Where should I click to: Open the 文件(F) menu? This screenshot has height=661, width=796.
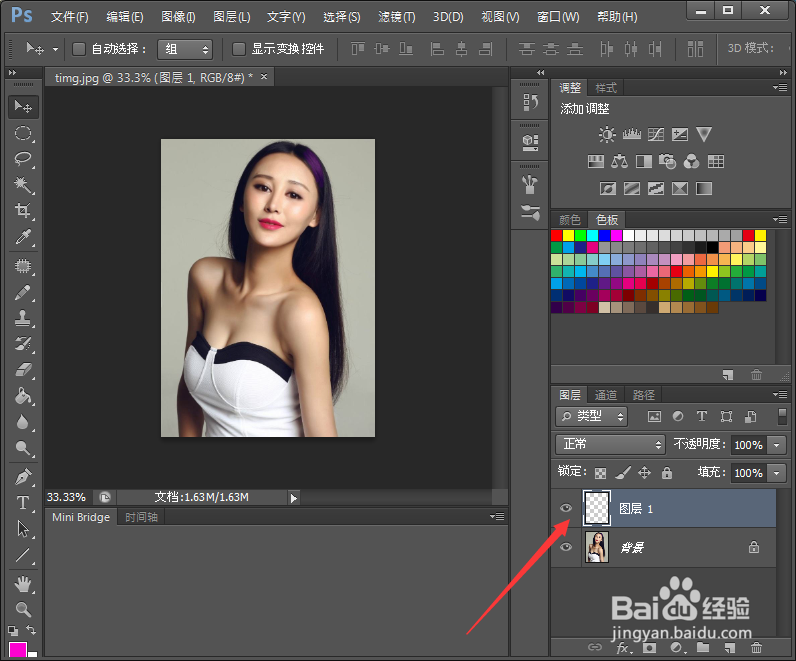tap(70, 17)
